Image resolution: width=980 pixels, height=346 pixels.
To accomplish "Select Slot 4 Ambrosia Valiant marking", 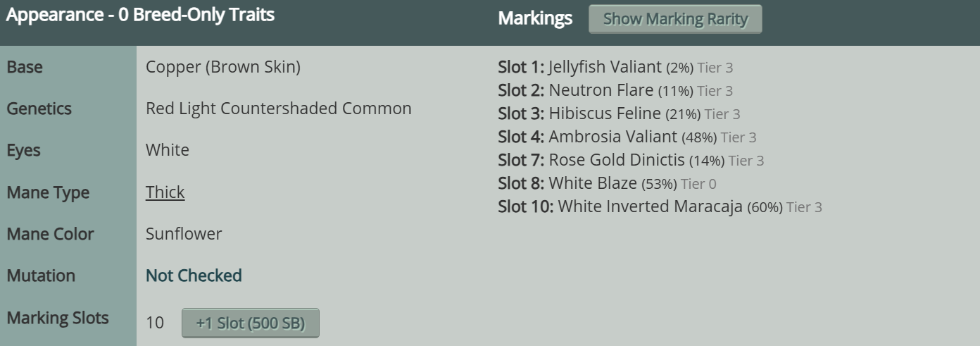I will 612,137.
